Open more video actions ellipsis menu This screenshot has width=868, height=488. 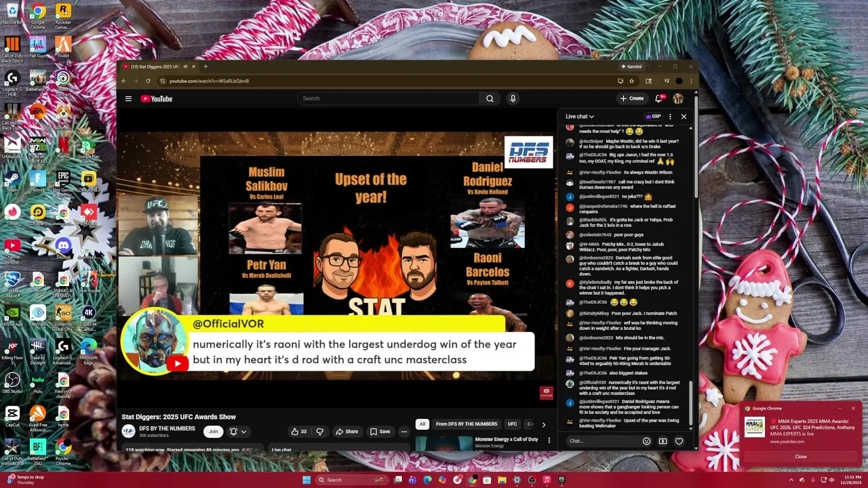point(403,432)
